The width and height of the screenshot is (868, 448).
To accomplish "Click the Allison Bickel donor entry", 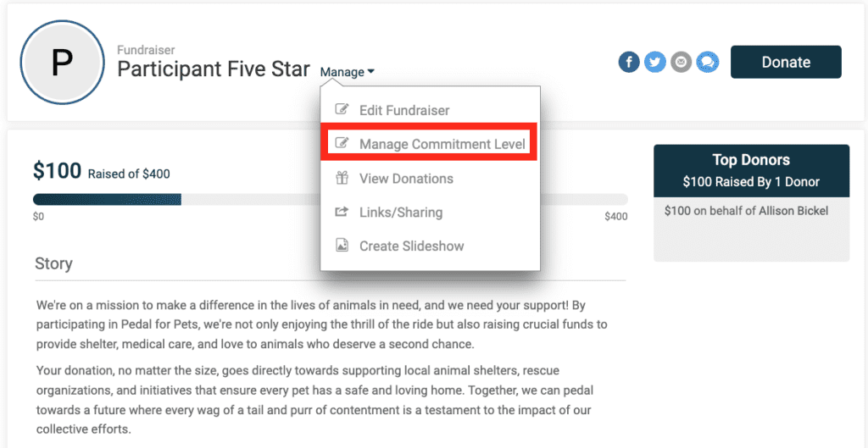I will coord(746,211).
